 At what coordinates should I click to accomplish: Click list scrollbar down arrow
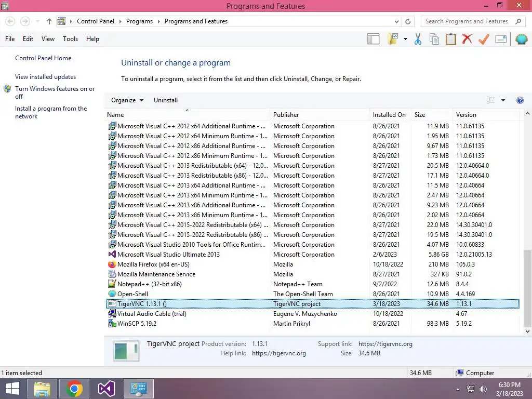click(527, 331)
